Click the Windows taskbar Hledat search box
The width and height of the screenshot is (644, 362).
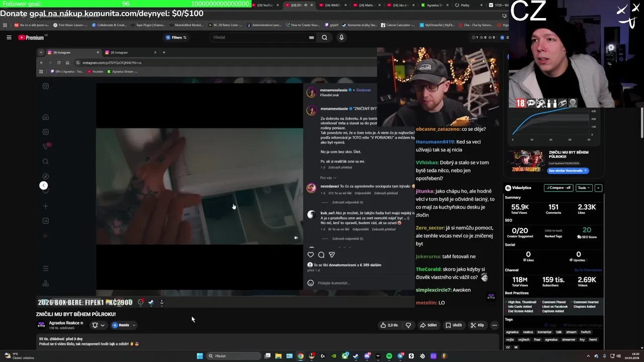coord(233,356)
